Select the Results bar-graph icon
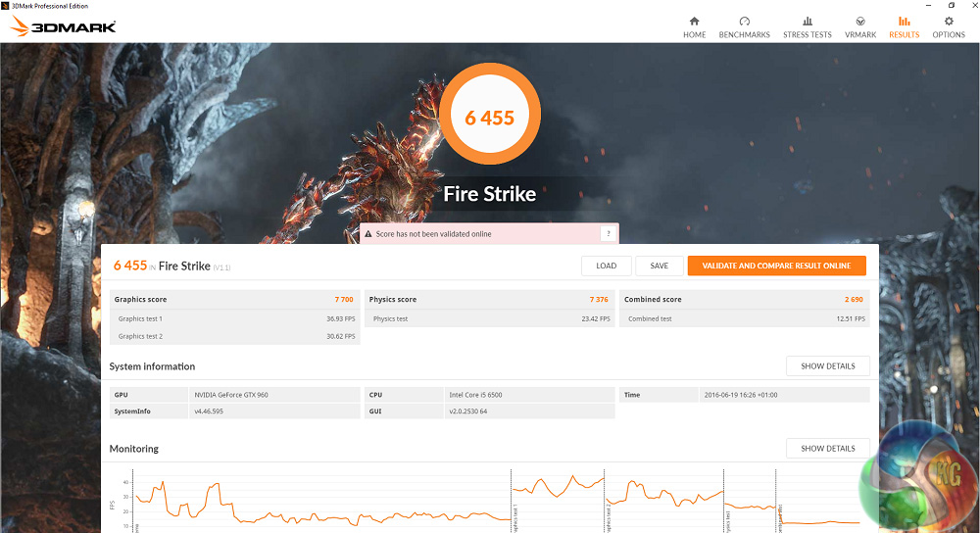This screenshot has width=980, height=533. click(905, 22)
